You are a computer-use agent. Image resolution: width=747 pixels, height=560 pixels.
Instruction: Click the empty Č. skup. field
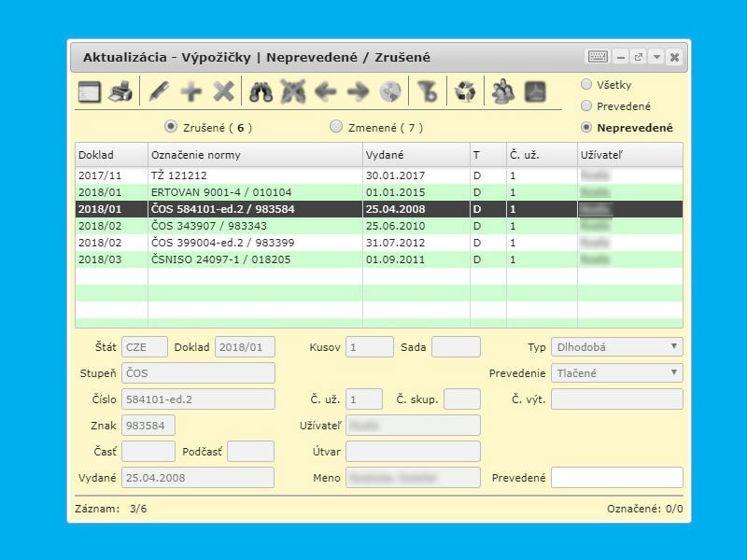(462, 399)
